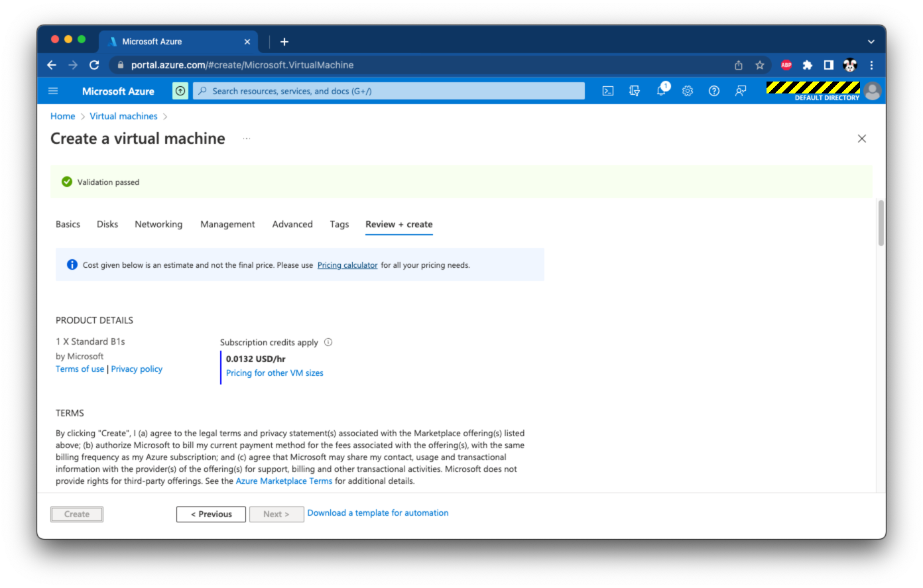The image size is (923, 588).
Task: Click the account avatar in the header
Action: (x=873, y=91)
